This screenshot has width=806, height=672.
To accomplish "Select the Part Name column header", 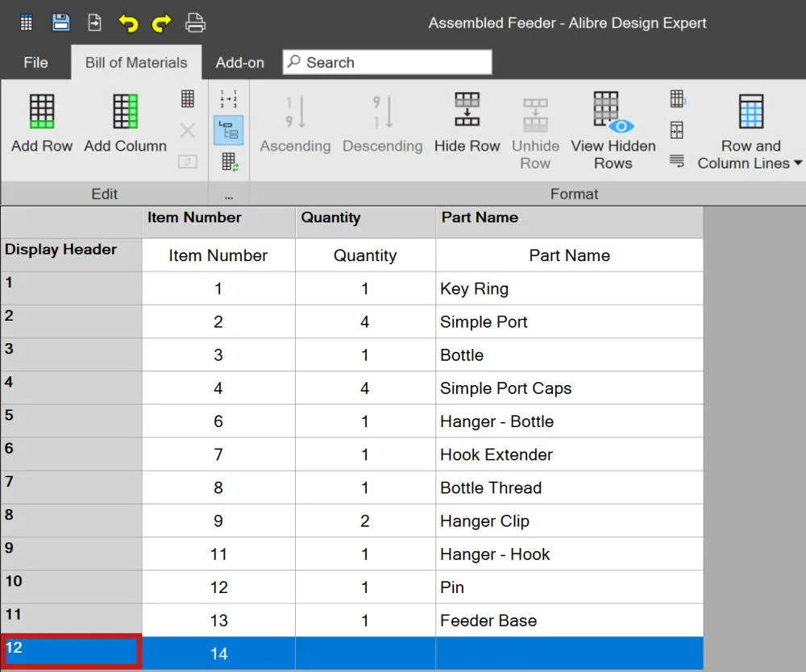I will [570, 222].
